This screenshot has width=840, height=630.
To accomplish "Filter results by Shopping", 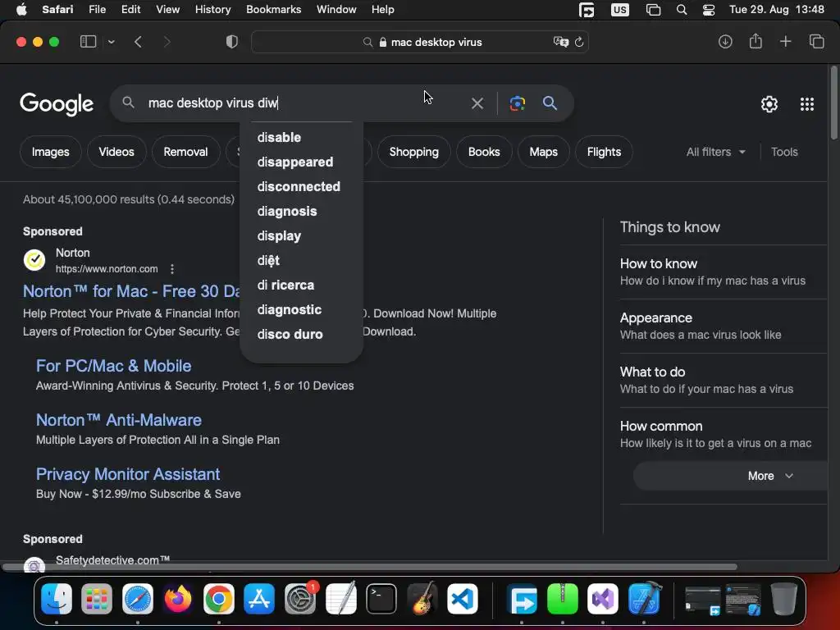I will 414,152.
